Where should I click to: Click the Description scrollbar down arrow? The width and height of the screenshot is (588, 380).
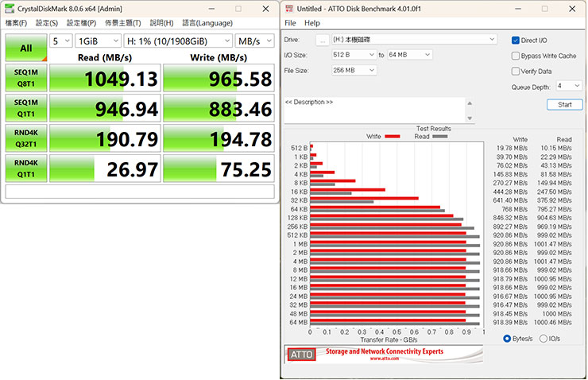(470, 118)
